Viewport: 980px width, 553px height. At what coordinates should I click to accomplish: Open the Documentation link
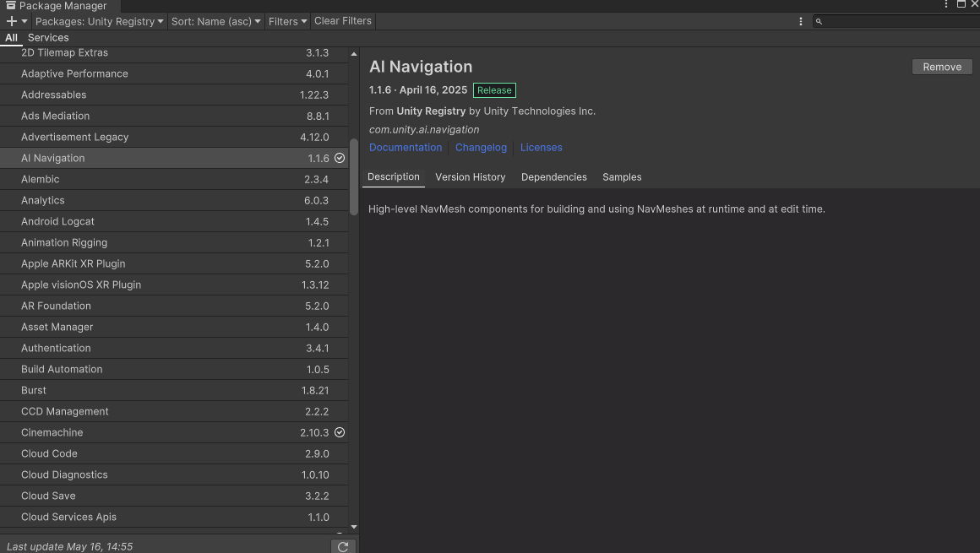pos(405,148)
